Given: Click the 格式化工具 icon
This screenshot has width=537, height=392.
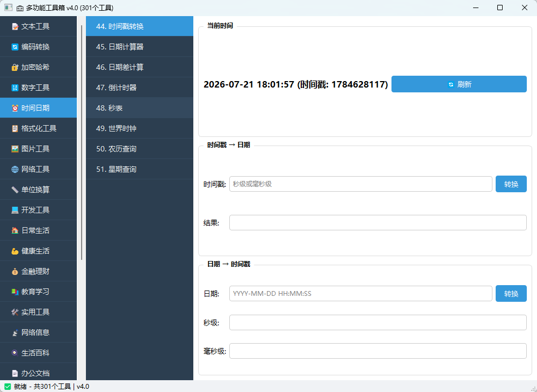Looking at the screenshot, I should point(14,128).
